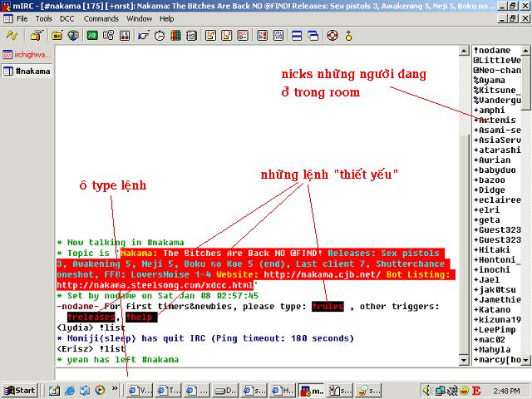
Task: Click the mIRC window control icon beside File
Action: (x=8, y=18)
